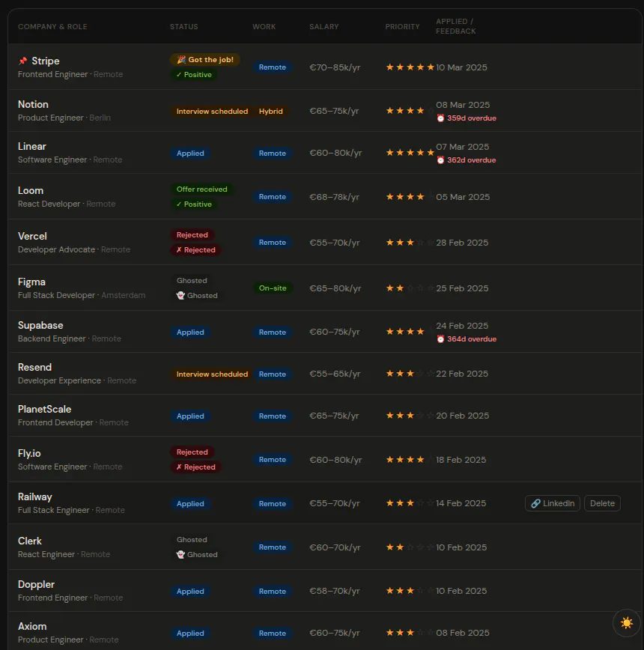The width and height of the screenshot is (644, 650).
Task: Select the Figma company name
Action: [x=31, y=282]
